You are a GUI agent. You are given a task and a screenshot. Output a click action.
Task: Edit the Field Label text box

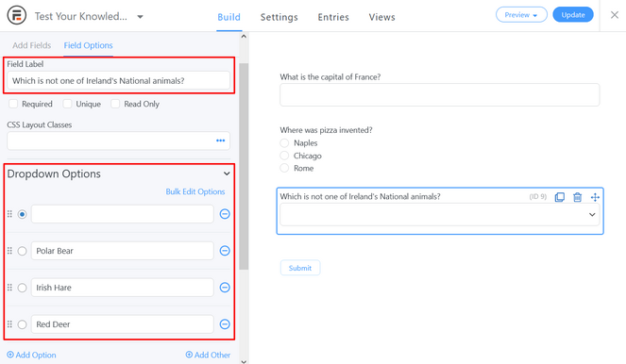pyautogui.click(x=119, y=80)
